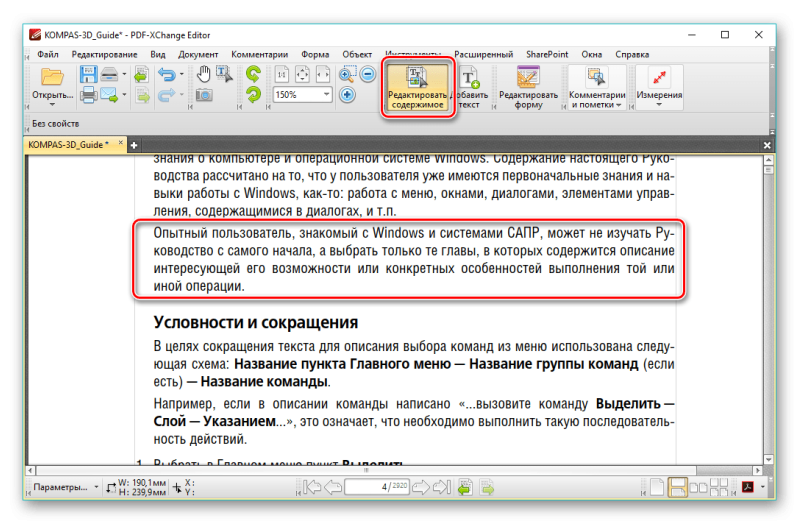Screen dimensions: 800x524
Task: Go to next page arrow
Action: [x=421, y=487]
